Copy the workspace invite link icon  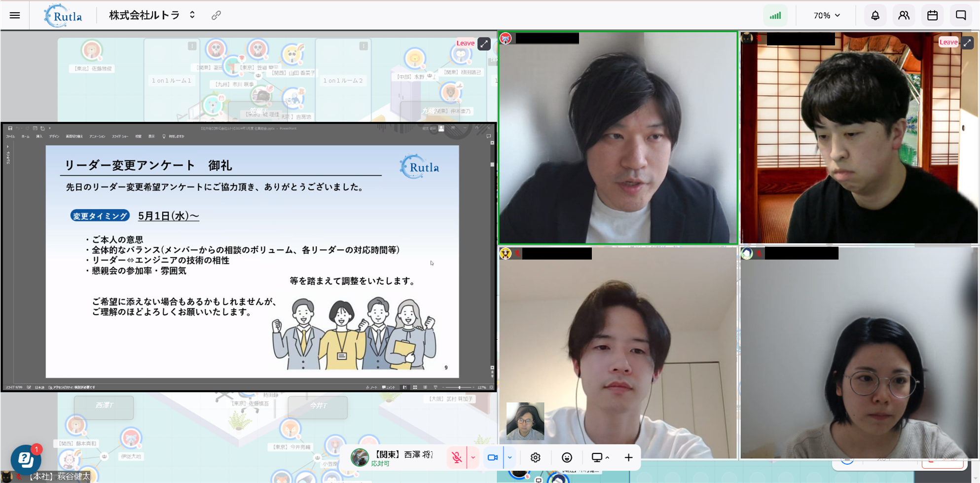pos(216,15)
